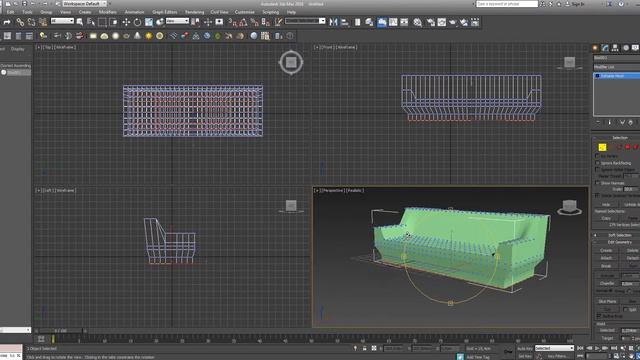Click the Bind to Space Warp tool

[x=42, y=22]
